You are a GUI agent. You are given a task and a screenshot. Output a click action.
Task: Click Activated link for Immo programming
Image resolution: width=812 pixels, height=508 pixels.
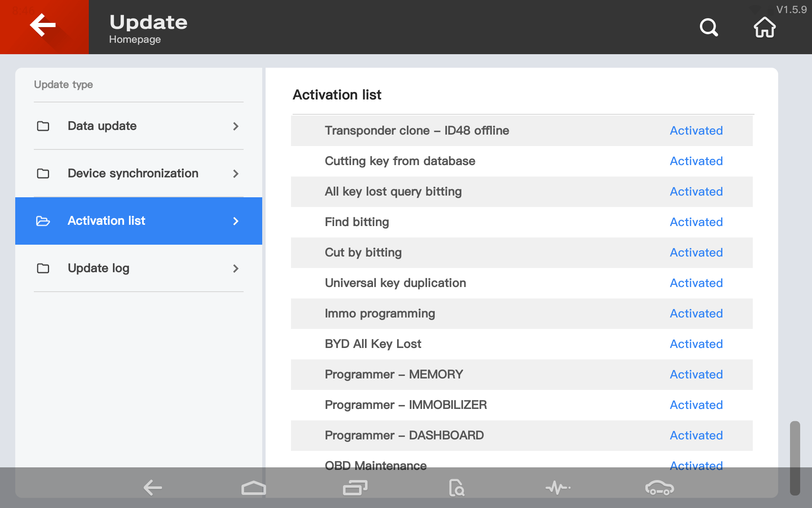coord(696,314)
